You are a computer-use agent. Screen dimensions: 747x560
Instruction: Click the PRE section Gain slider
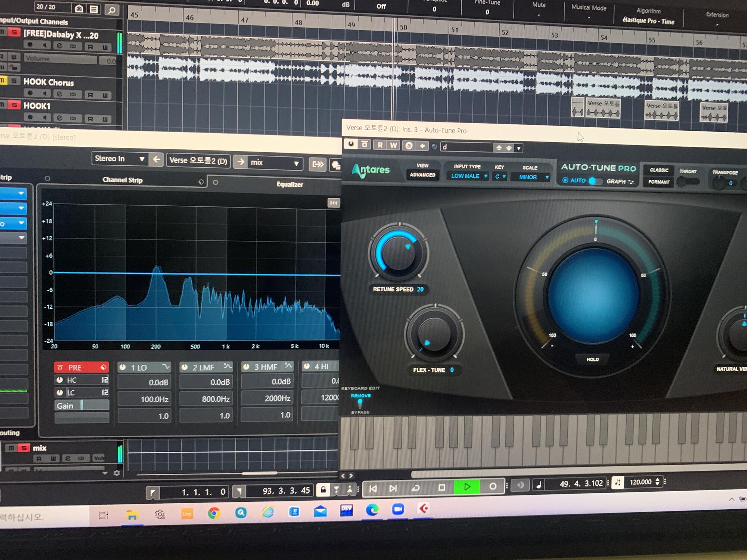(x=82, y=405)
